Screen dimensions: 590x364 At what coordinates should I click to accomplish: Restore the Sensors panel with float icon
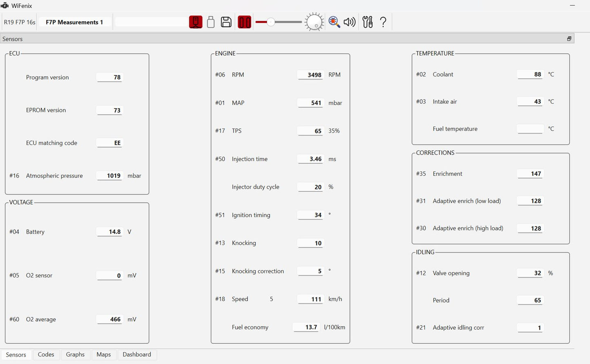[569, 39]
